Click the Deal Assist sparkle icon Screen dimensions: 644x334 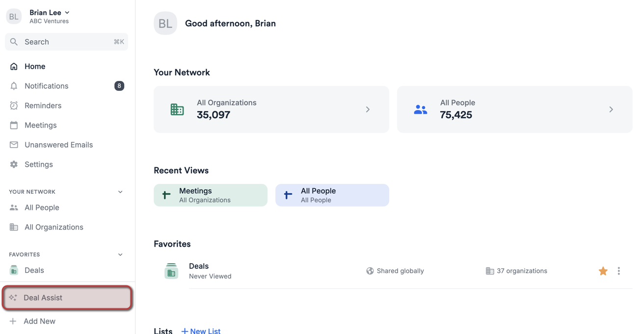coord(13,298)
